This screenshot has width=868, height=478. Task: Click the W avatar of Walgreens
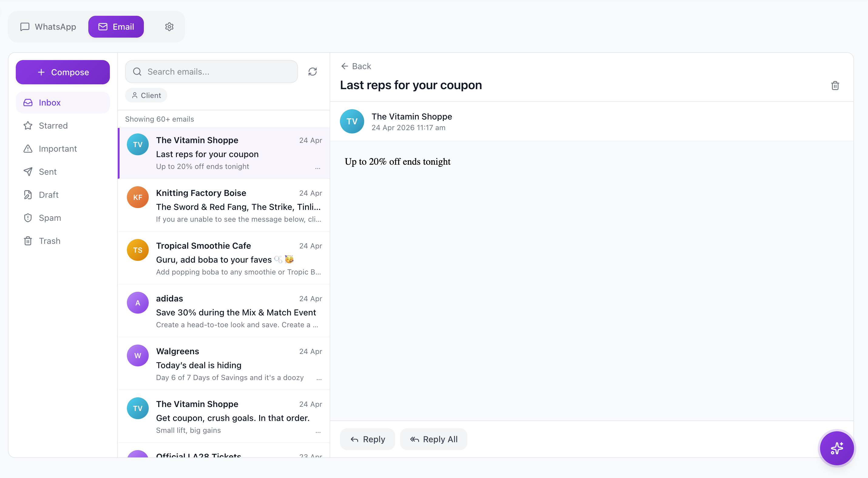(137, 356)
